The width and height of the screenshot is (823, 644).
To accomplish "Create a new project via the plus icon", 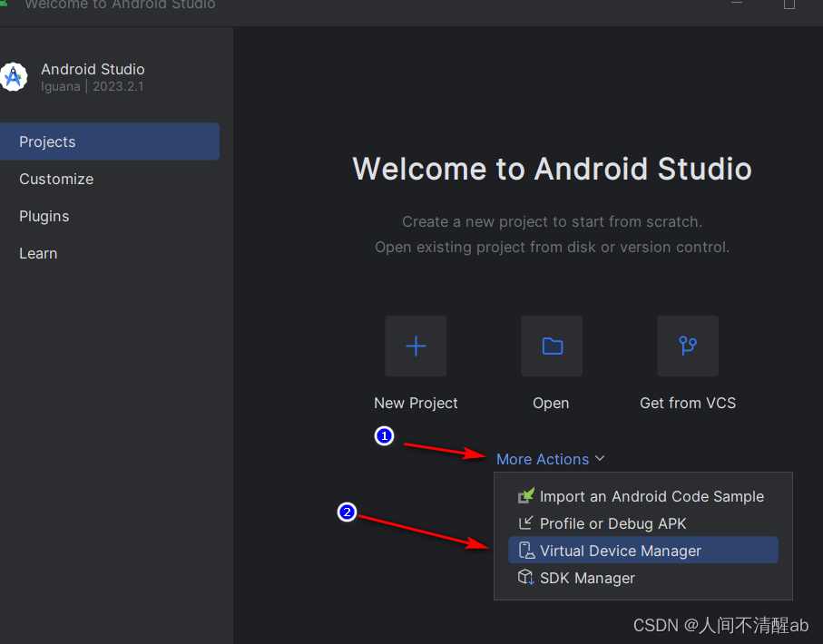I will 416,346.
